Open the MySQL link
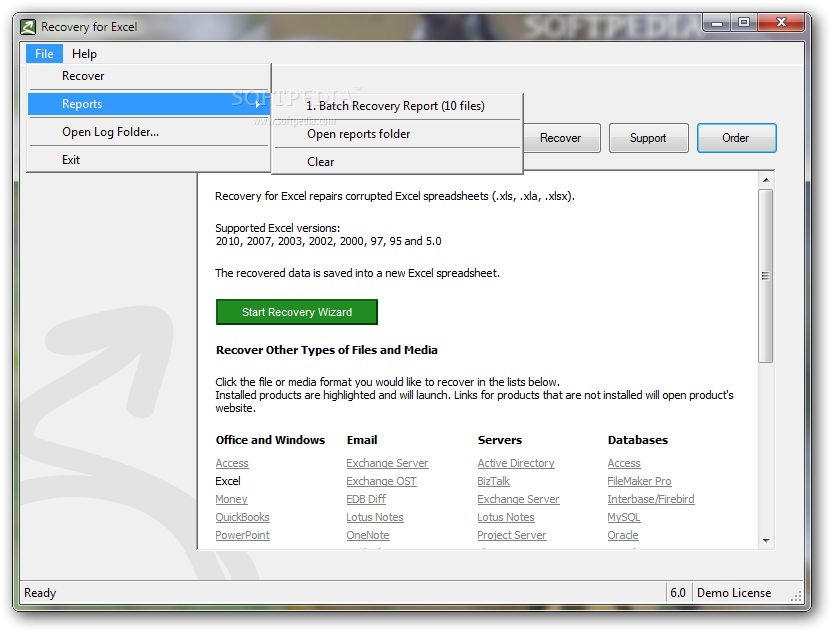The image size is (832, 632). coord(624,517)
